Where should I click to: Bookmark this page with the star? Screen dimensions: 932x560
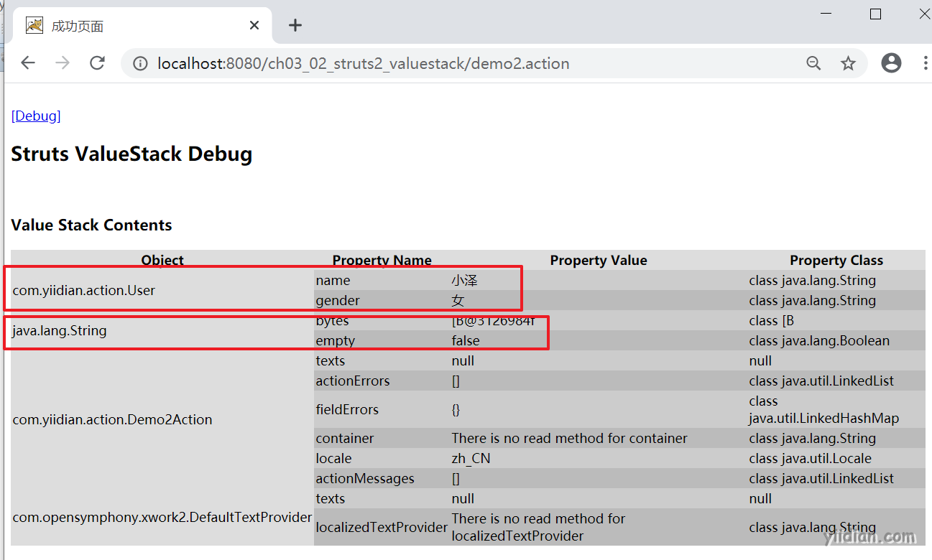click(x=849, y=63)
